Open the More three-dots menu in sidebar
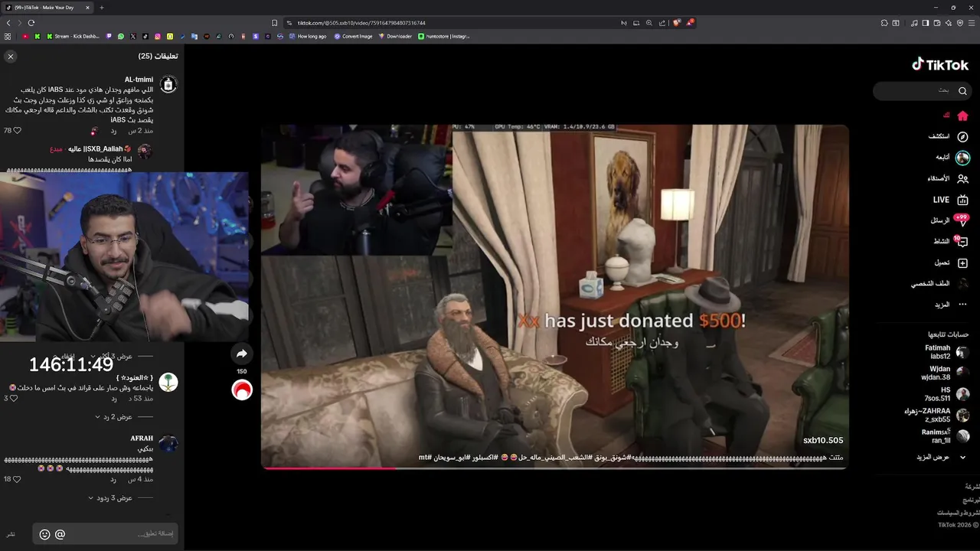Image resolution: width=980 pixels, height=551 pixels. tap(962, 305)
